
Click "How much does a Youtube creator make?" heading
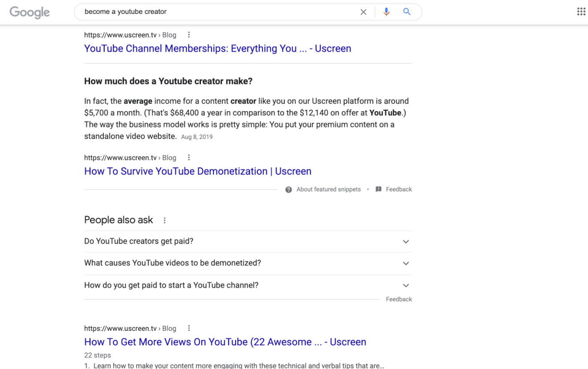tap(168, 81)
